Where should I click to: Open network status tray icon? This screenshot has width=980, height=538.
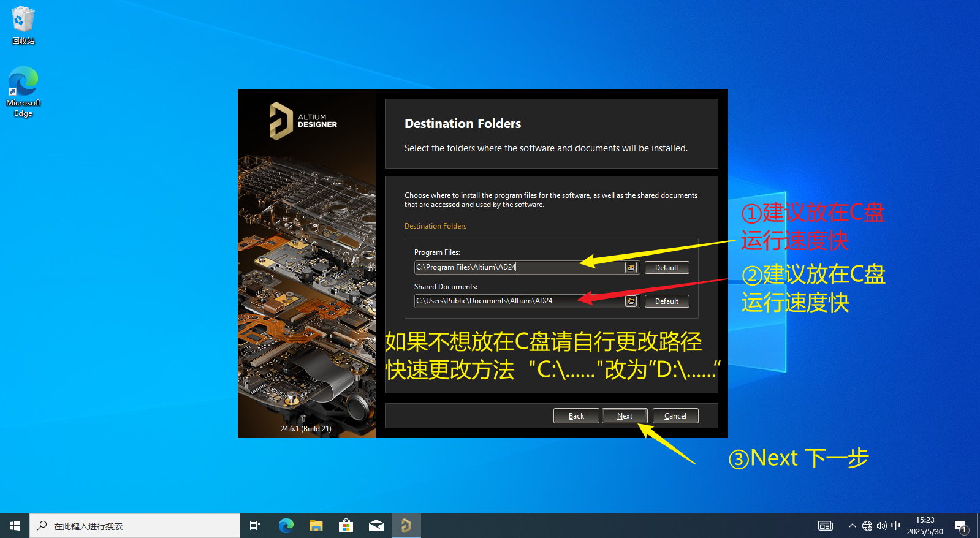coord(867,526)
